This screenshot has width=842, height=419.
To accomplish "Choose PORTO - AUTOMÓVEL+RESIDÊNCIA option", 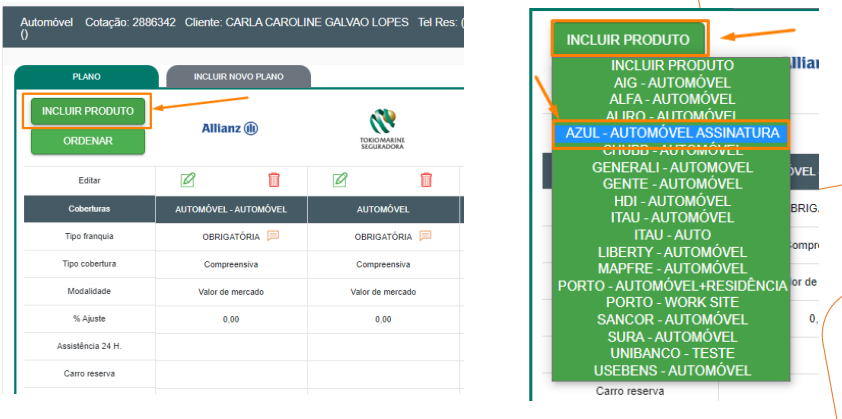I will (672, 286).
